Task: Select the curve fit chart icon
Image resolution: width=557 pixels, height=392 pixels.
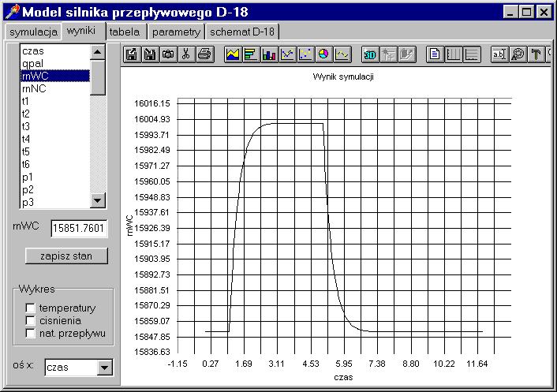Action: coord(342,54)
